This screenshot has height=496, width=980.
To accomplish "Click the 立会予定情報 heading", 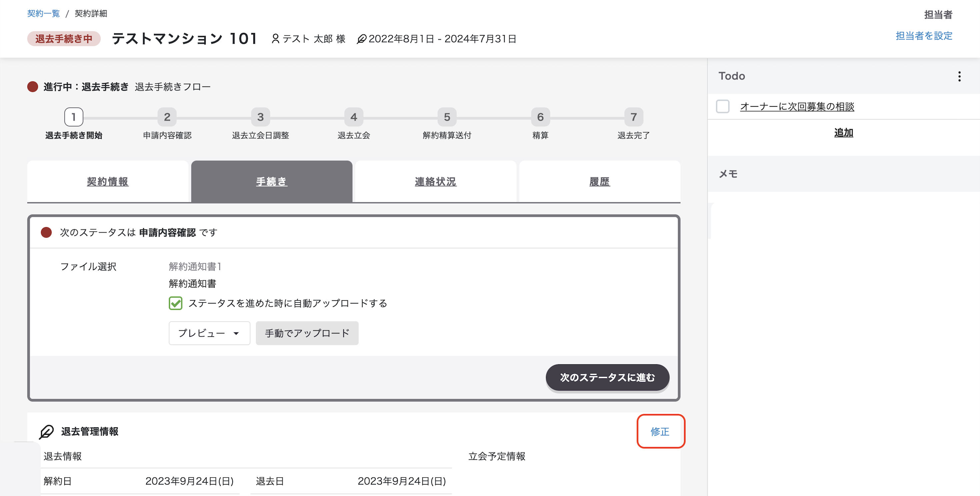I will pyautogui.click(x=497, y=456).
